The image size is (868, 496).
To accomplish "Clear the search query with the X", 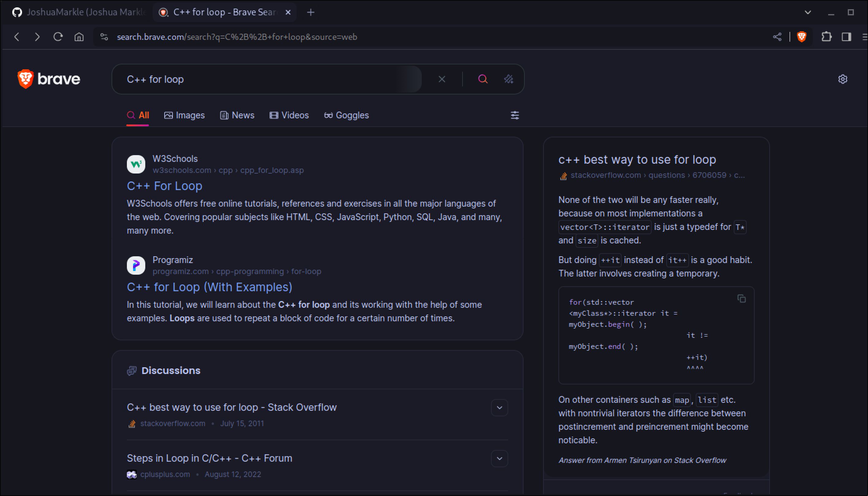I will pos(442,79).
